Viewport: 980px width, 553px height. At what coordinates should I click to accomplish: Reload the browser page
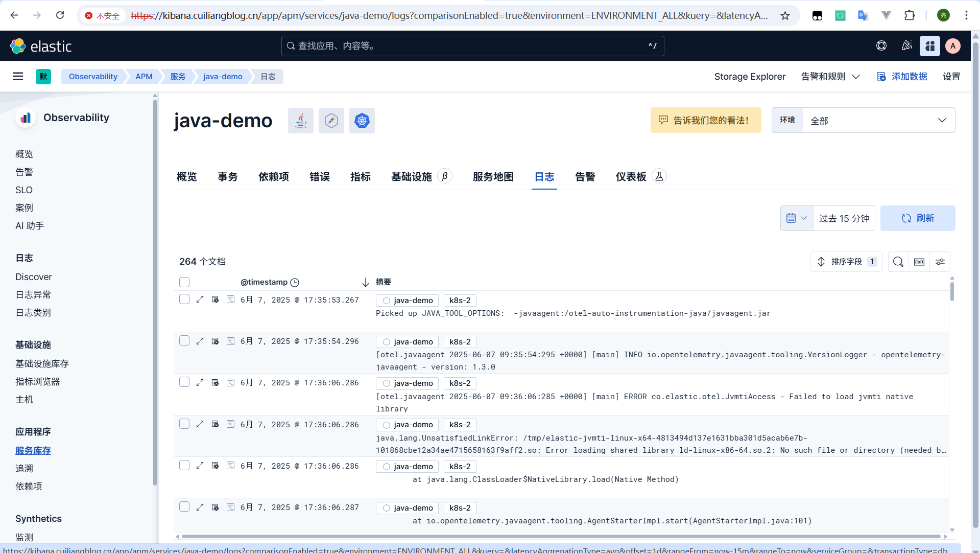tap(60, 15)
